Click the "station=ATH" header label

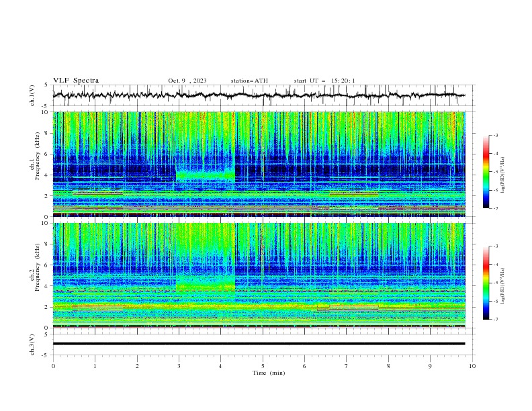pos(249,81)
